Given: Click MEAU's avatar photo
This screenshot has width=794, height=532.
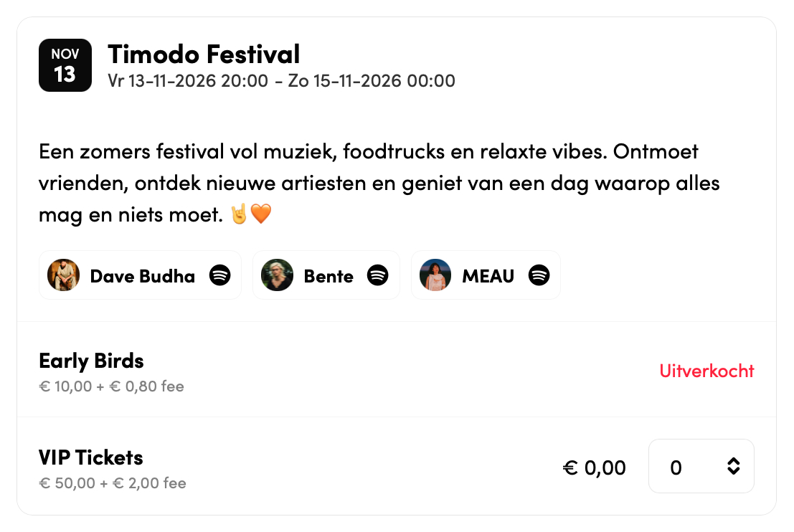Looking at the screenshot, I should click(435, 275).
